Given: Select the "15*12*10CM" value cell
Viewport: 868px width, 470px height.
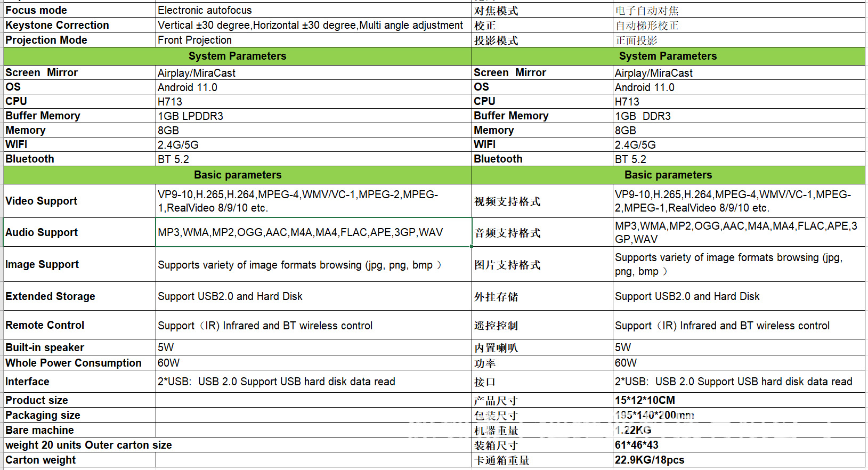Looking at the screenshot, I should 739,400.
